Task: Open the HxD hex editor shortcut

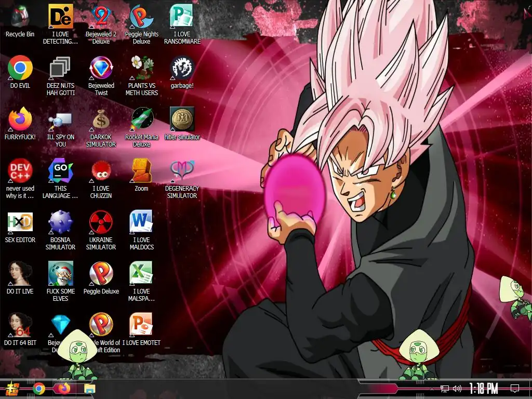Action: click(x=20, y=227)
